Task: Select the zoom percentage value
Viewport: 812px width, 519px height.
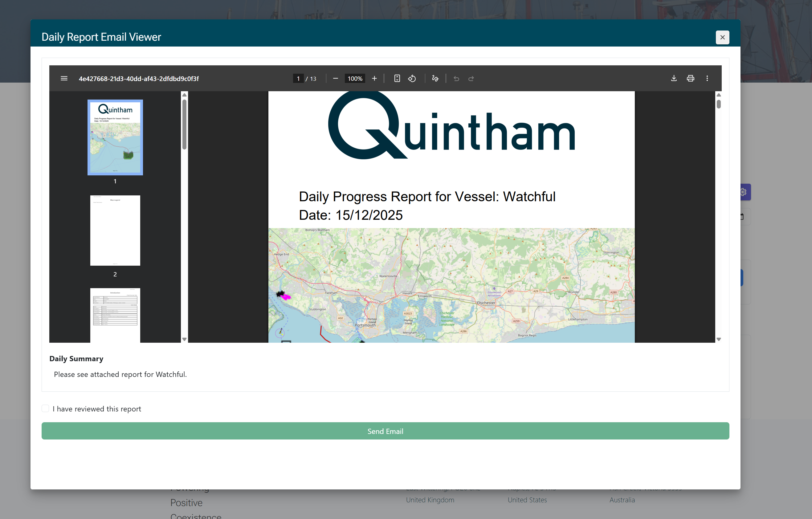Action: pyautogui.click(x=354, y=78)
